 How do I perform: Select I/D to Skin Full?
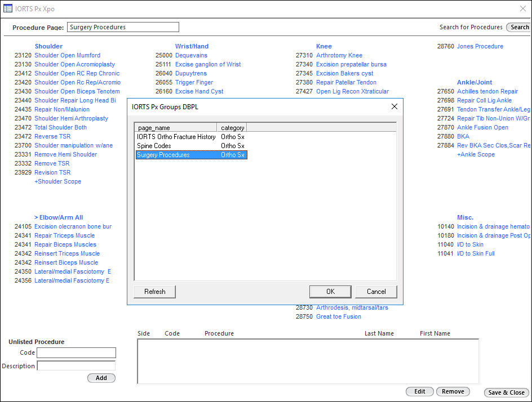coord(476,253)
